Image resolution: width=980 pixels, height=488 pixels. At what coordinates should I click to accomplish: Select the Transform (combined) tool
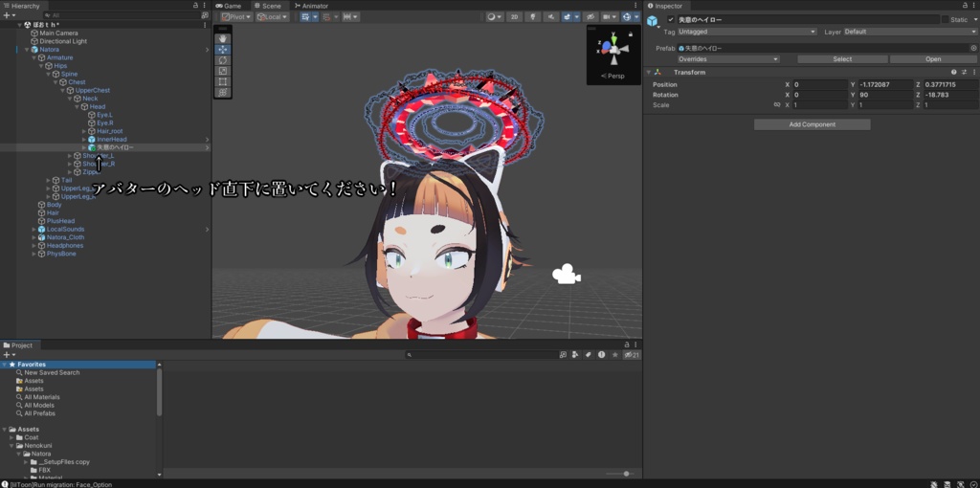[222, 92]
